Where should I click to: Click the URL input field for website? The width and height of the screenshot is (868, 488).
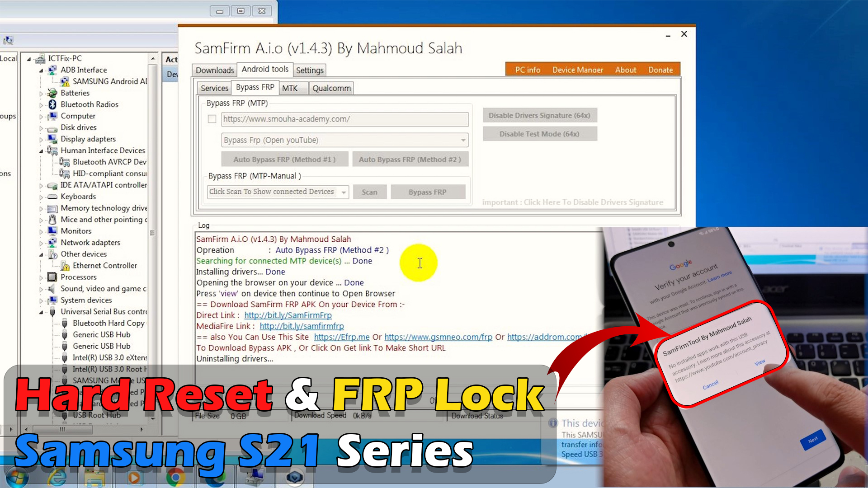tap(344, 118)
